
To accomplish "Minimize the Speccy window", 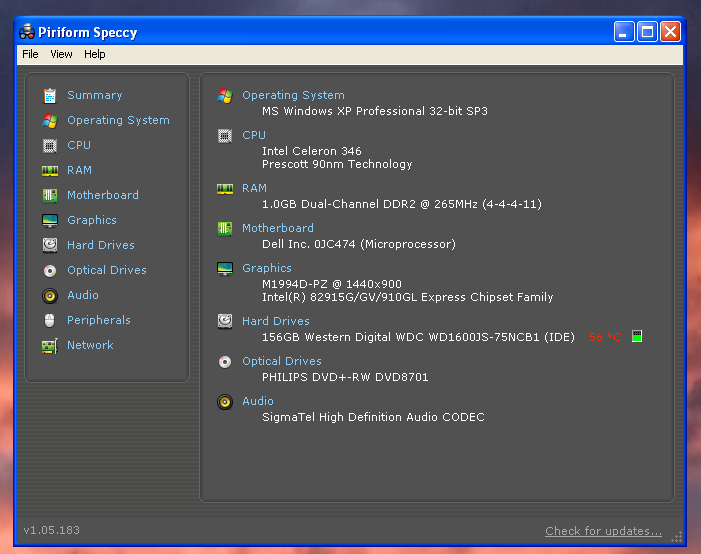I will click(624, 32).
